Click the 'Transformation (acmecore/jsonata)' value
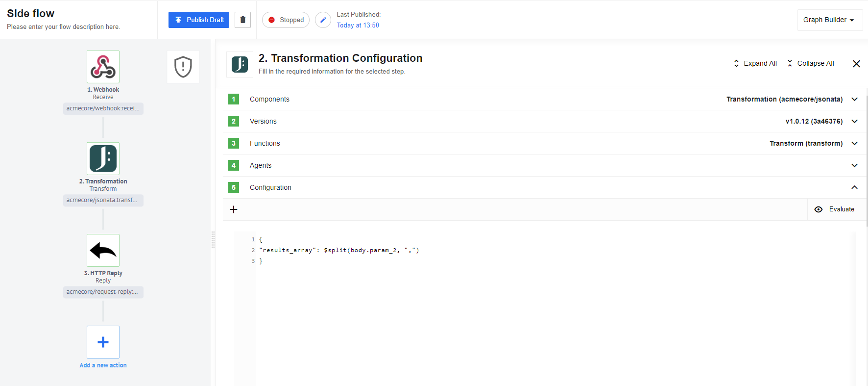868x386 pixels. click(784, 99)
